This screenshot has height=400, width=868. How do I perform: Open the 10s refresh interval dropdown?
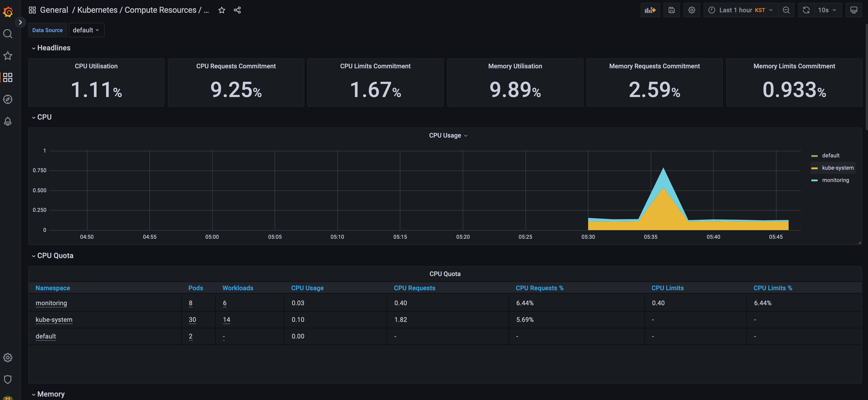(827, 10)
